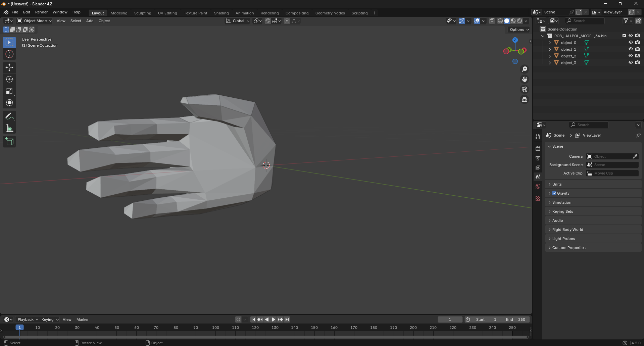644x346 pixels.
Task: Toggle snapping magnet in header
Action: [267, 21]
